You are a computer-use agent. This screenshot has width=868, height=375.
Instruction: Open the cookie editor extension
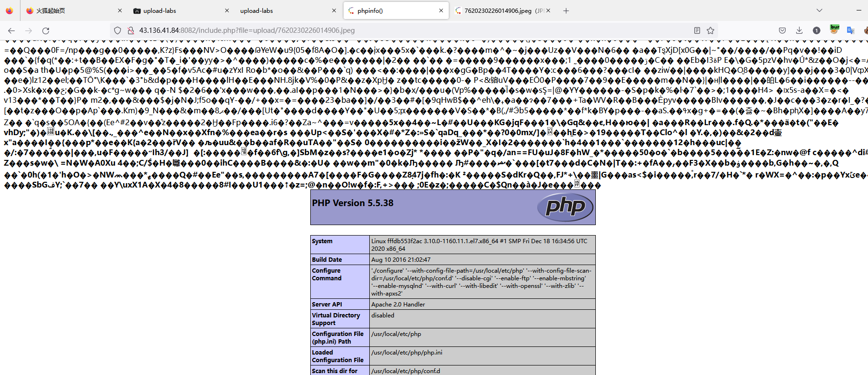coord(866,30)
